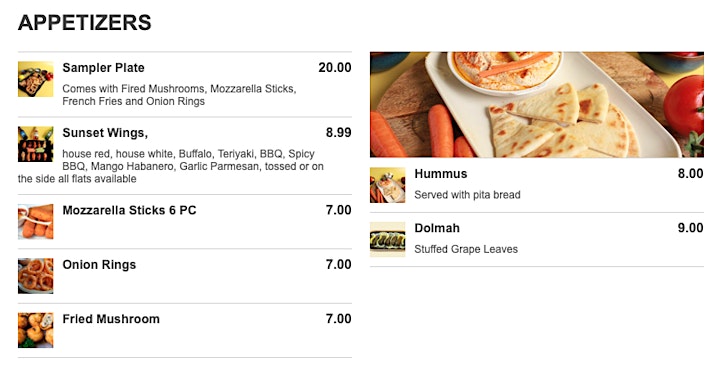The width and height of the screenshot is (720, 391).
Task: Click the Mozzarella Sticks 6 PC title
Action: (129, 210)
